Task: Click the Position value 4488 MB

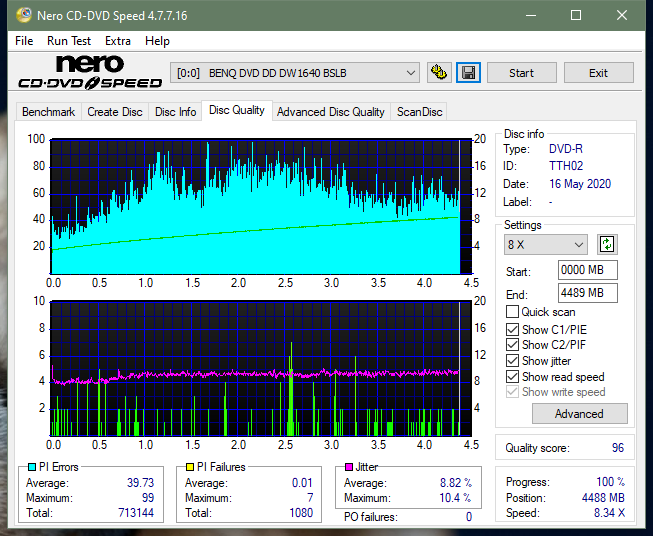Action: coord(603,498)
